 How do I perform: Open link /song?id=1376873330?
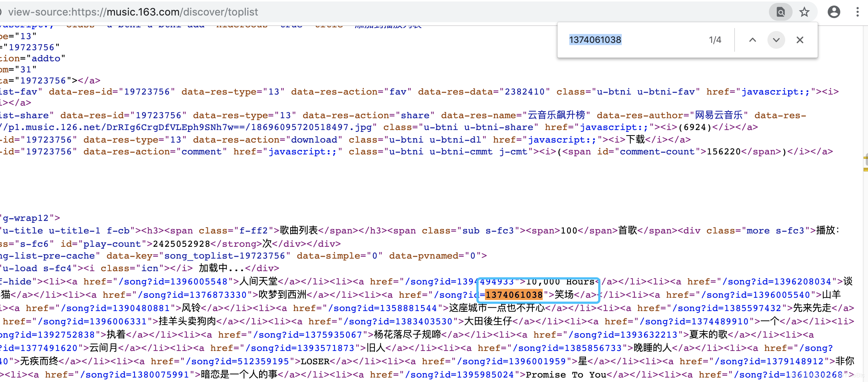(x=192, y=295)
